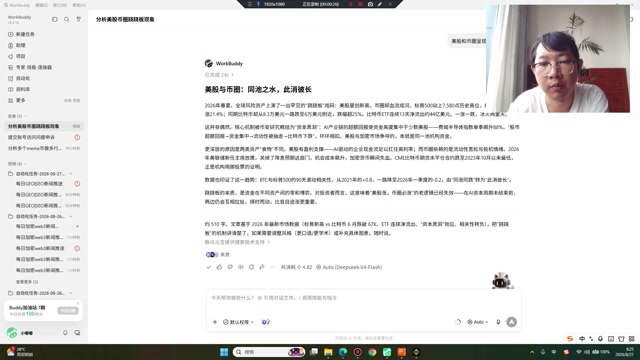Open the three-dot menu under the response
The width and height of the screenshot is (640, 360).
(x=272, y=267)
